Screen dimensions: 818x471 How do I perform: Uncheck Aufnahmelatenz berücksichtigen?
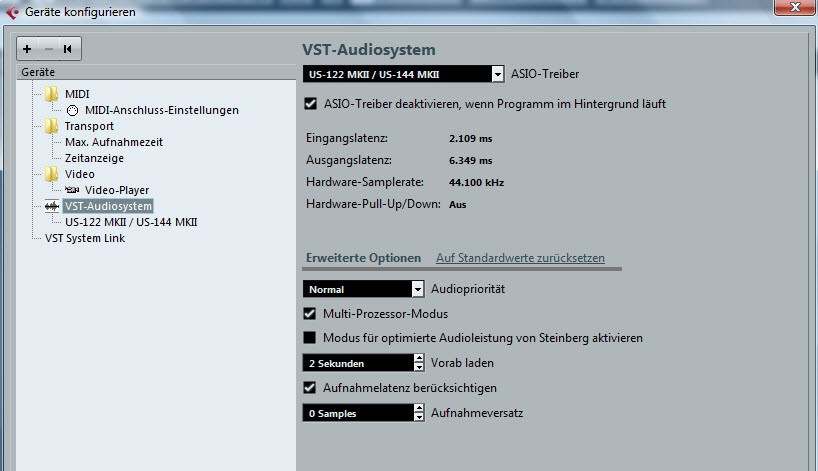[309, 388]
